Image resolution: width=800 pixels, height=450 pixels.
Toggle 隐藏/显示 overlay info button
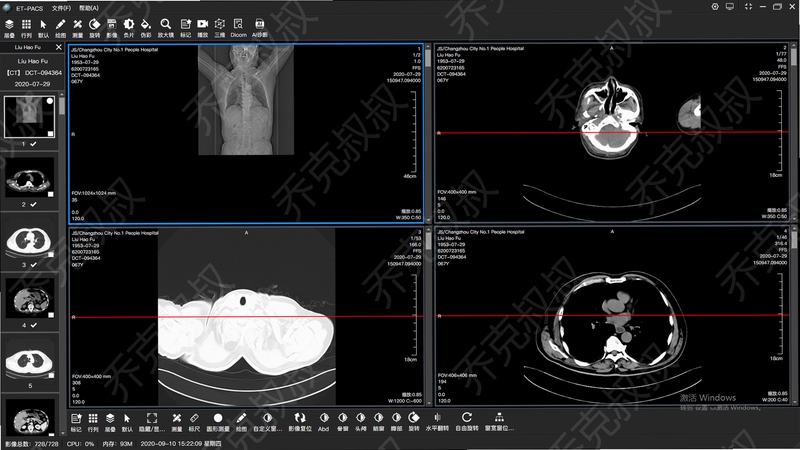(x=152, y=422)
